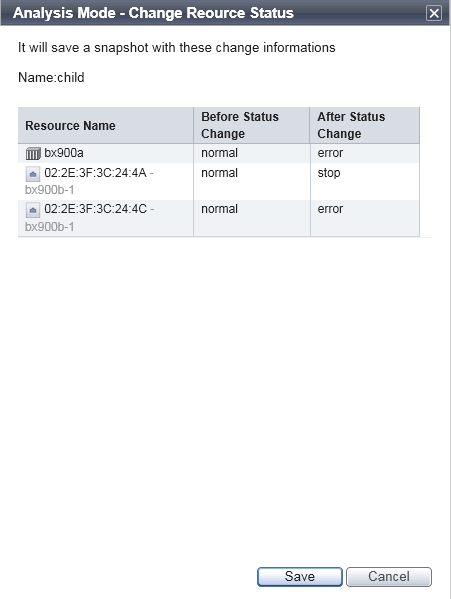Image resolution: width=451 pixels, height=599 pixels.
Task: Click normal before-status for bx900a
Action: coord(220,153)
